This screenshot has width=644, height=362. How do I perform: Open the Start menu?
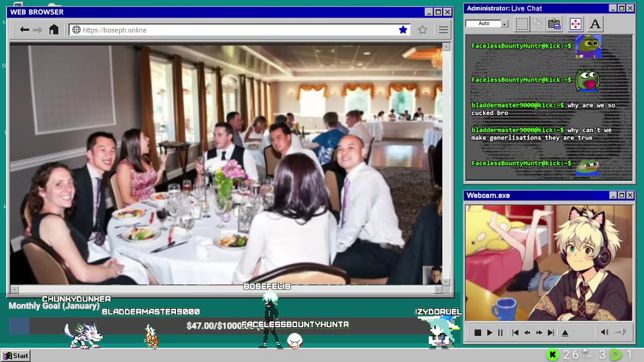[15, 355]
